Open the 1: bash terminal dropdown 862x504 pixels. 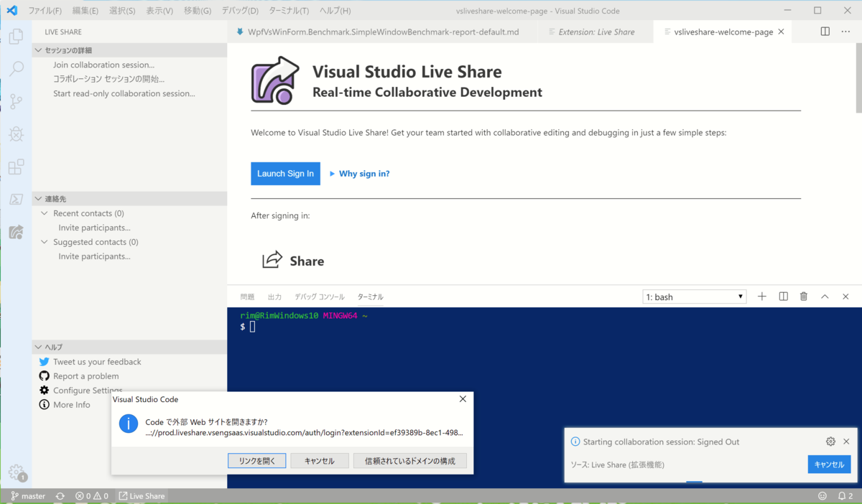pos(695,297)
